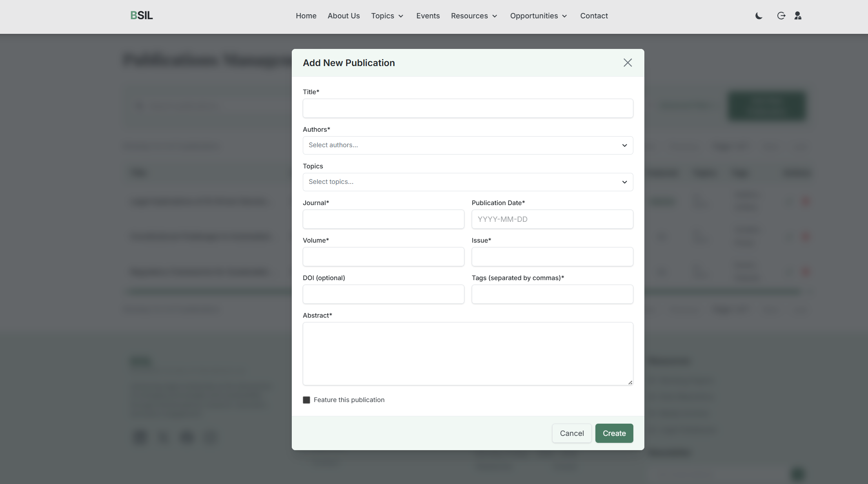Screen dimensions: 868x484
Task: Focus the Title input field
Action: coord(468,108)
